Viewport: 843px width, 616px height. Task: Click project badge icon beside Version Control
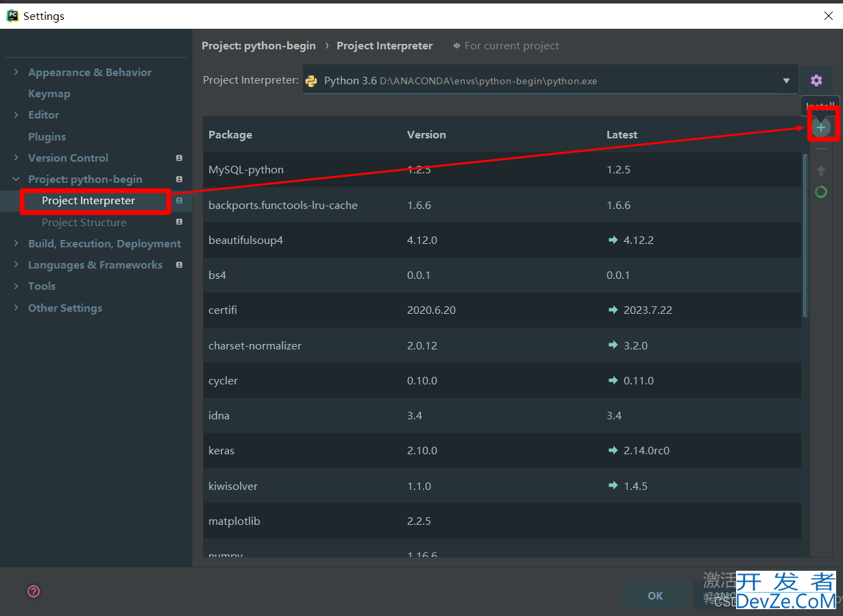point(179,158)
